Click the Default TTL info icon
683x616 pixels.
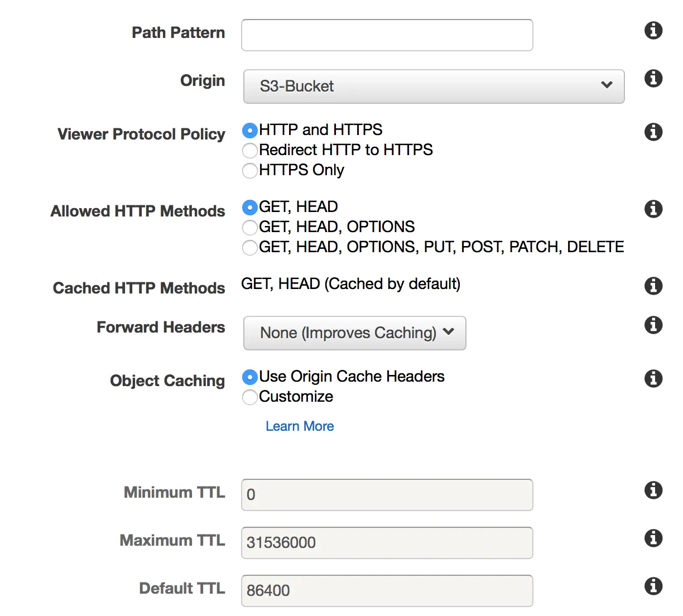653,586
